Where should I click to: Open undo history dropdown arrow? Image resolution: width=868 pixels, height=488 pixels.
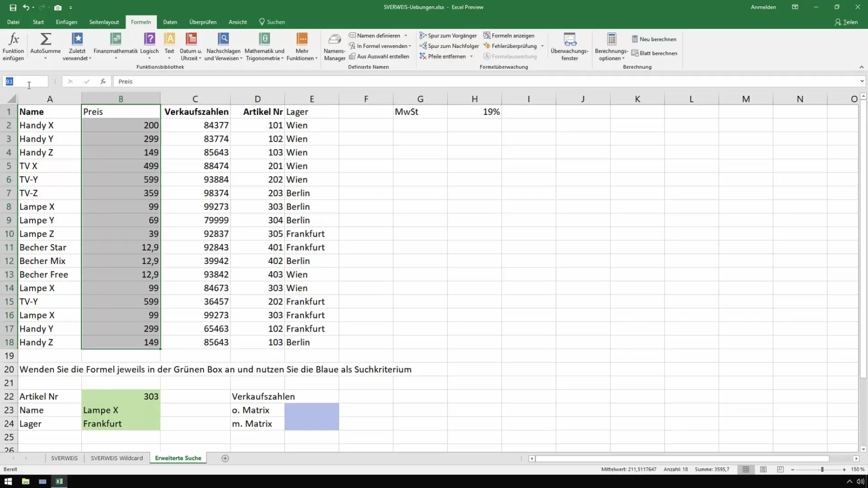[x=33, y=7]
